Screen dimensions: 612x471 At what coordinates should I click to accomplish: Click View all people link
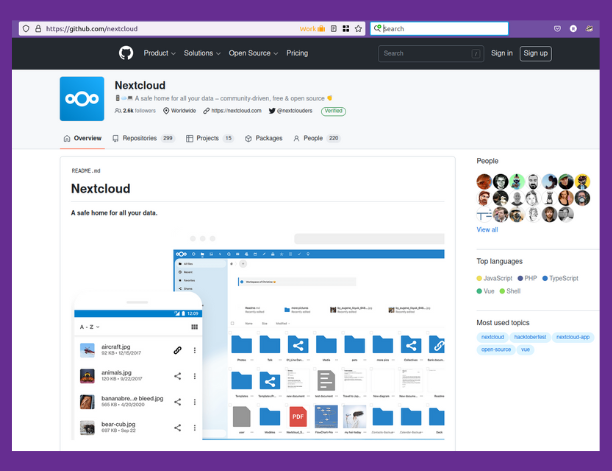click(x=487, y=229)
